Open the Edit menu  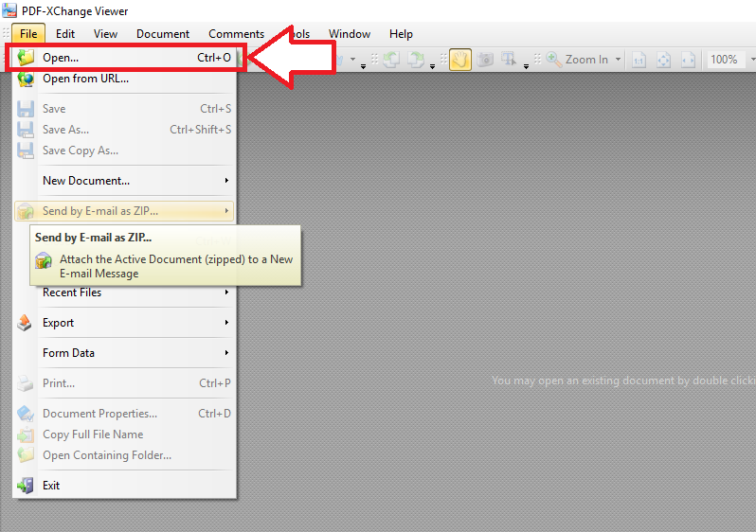(x=65, y=34)
